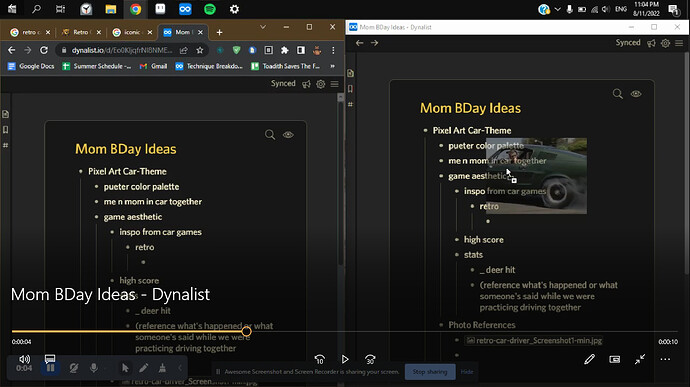Open announcements megaphone in Dynalist desktop app
The image size is (690, 387).
tap(651, 43)
